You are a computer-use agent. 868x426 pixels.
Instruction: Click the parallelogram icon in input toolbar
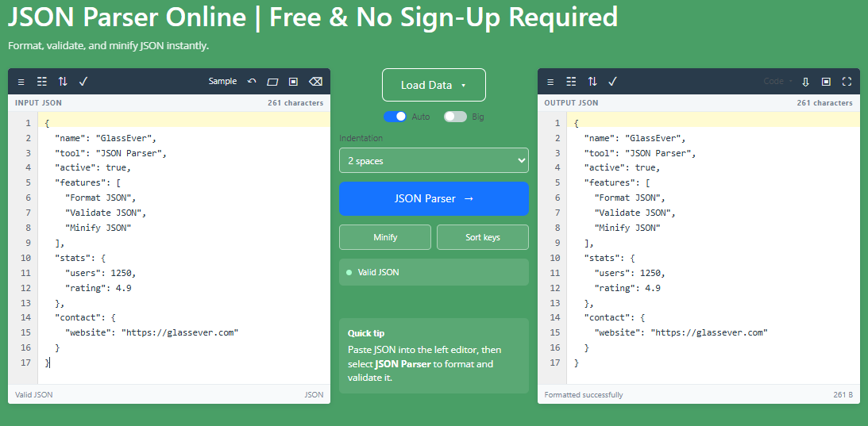click(x=272, y=82)
